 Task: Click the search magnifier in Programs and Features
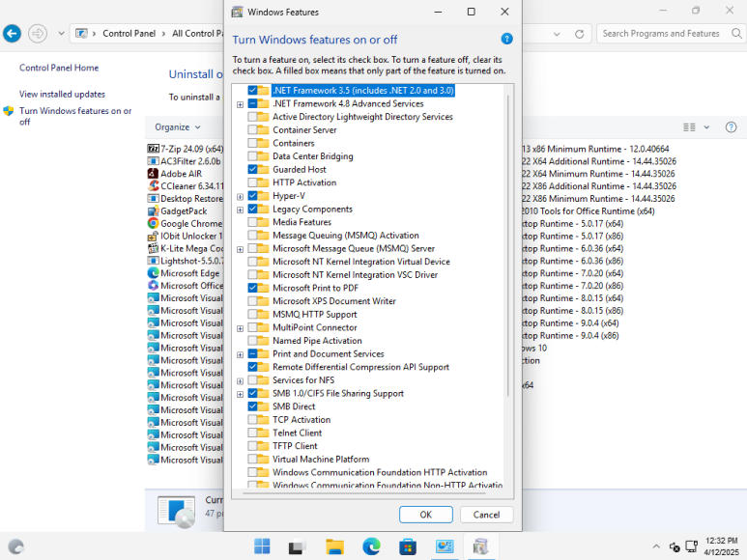[x=736, y=33]
